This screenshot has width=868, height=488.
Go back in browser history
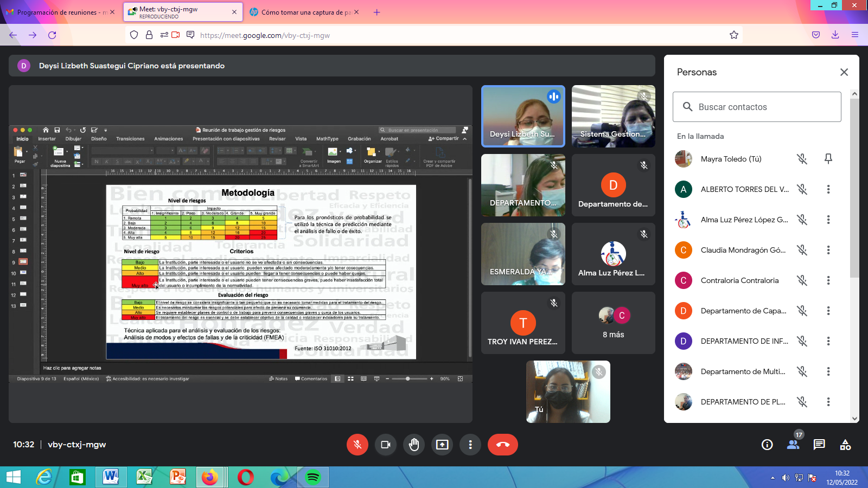[x=13, y=35]
